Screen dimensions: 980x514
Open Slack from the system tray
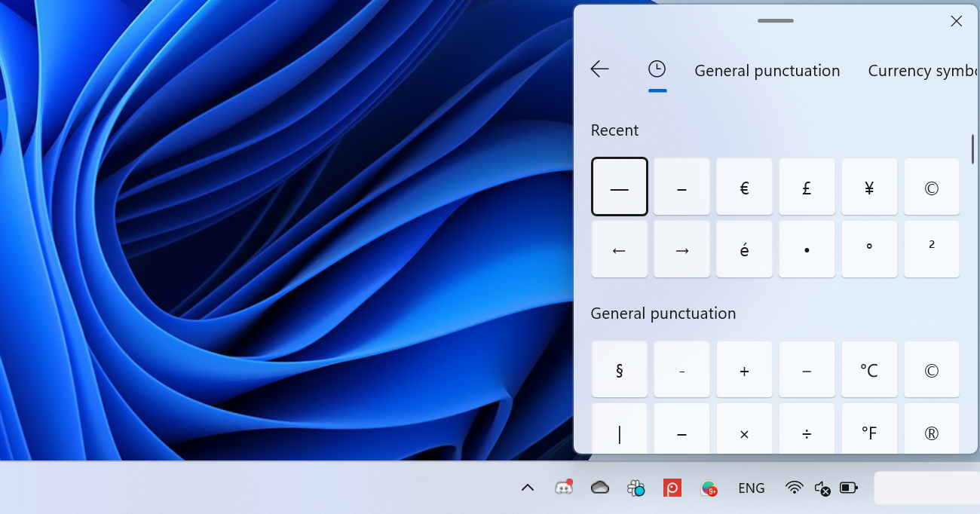[635, 488]
